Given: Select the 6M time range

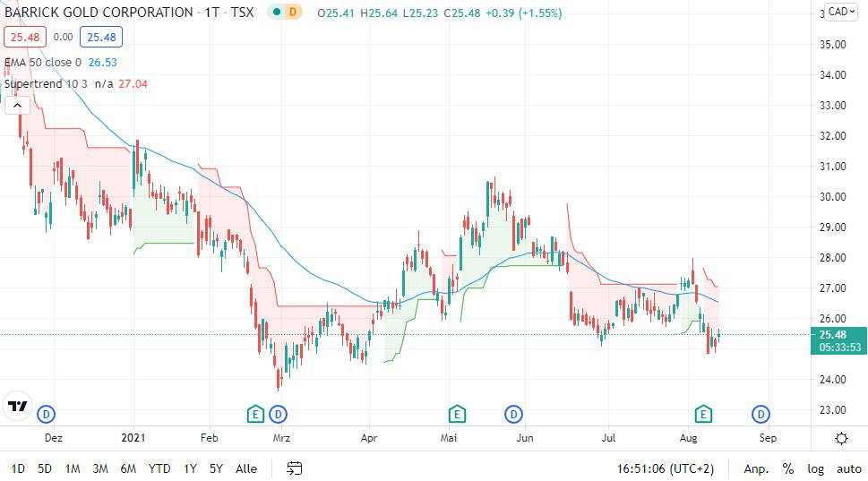Looking at the screenshot, I should [x=128, y=468].
